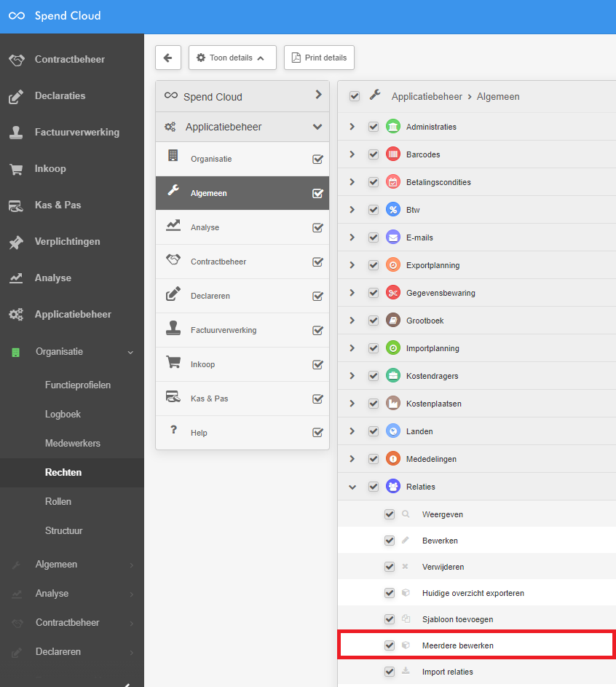
Task: Click the Analyse chart icon in main sidebar
Action: (x=16, y=278)
